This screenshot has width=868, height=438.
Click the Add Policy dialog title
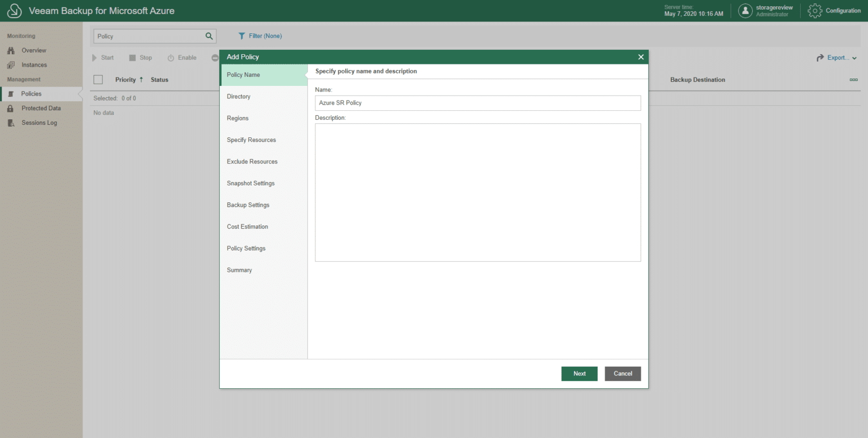point(243,57)
